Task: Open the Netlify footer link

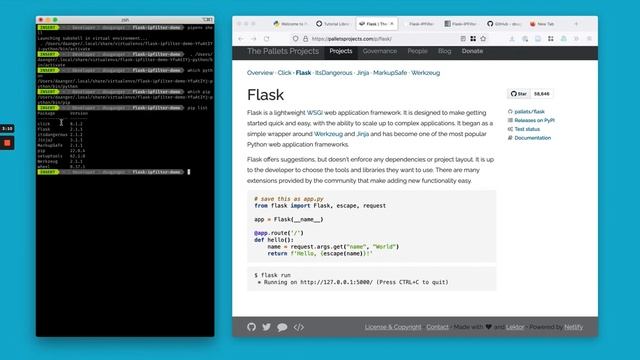Action: (x=573, y=327)
